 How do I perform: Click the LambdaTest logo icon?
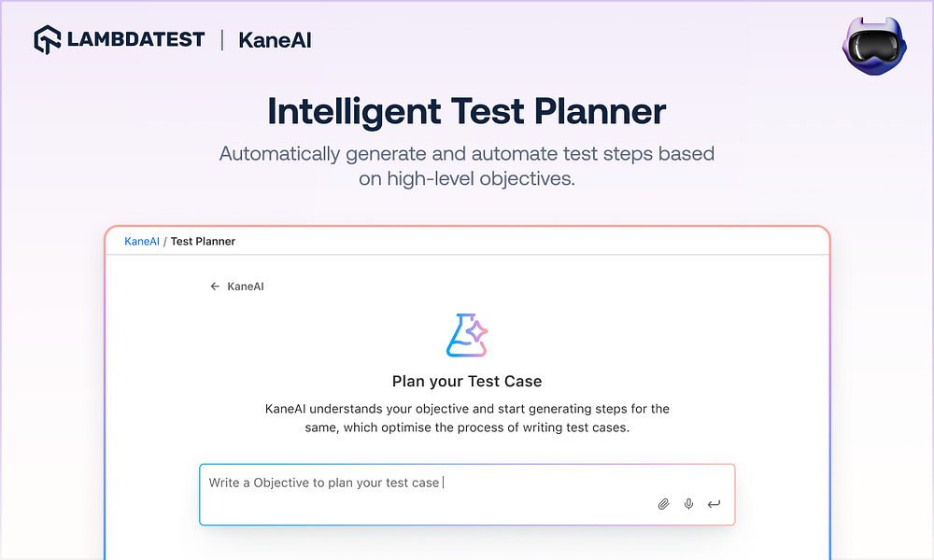(48, 40)
